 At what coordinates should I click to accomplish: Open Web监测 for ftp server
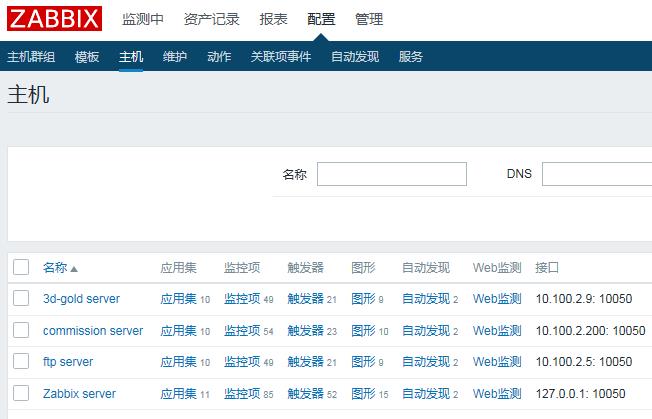tap(497, 362)
